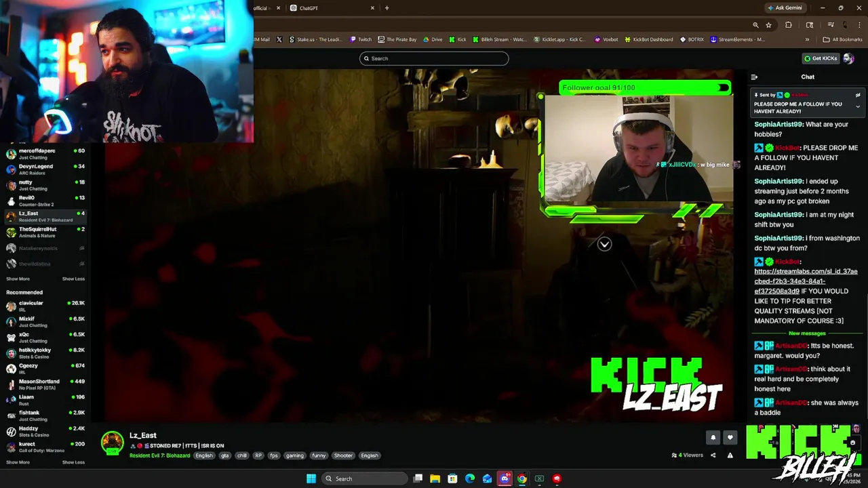Viewport: 868px width, 488px height.
Task: Open Resident Evil 7: Biohazard category link
Action: 159,455
